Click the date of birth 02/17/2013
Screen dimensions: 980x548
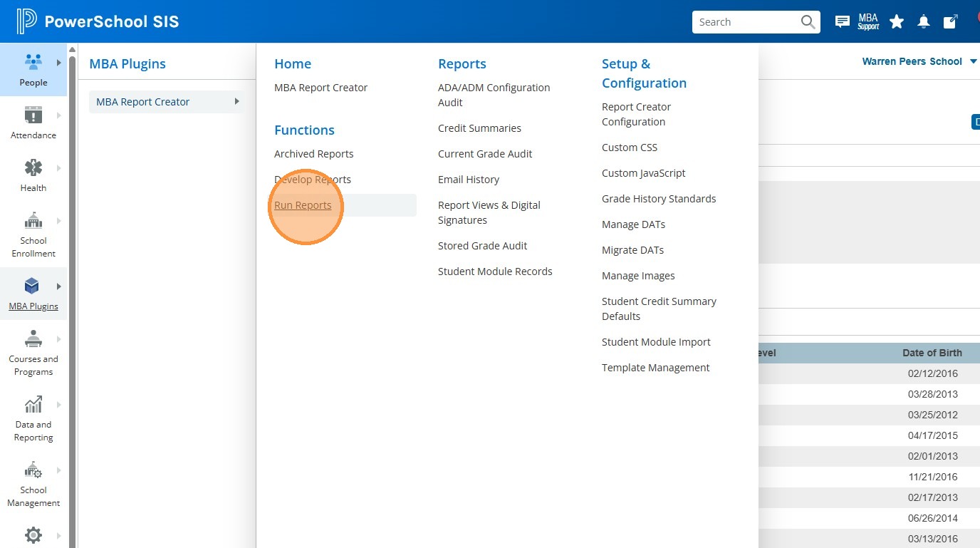click(x=932, y=497)
